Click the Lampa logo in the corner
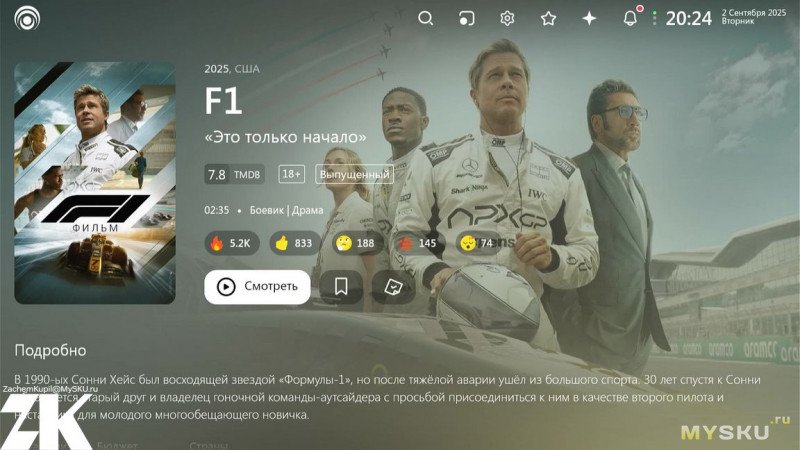The width and height of the screenshot is (800, 450). 27,19
